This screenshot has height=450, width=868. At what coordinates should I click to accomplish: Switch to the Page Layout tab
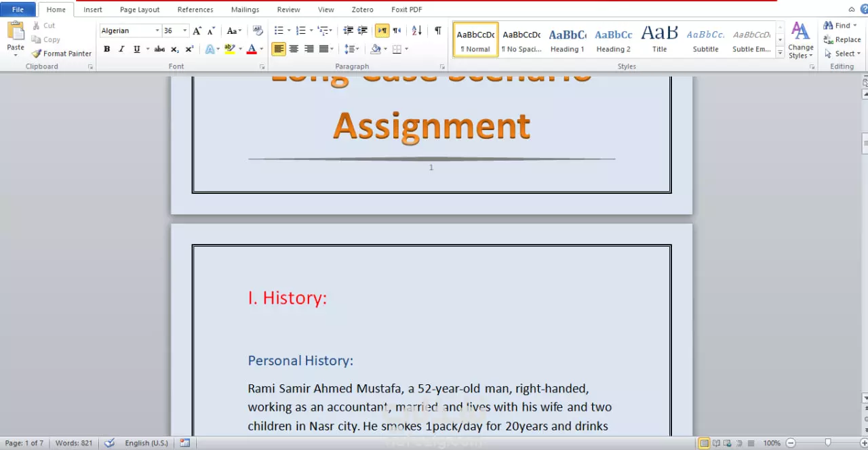tap(140, 9)
